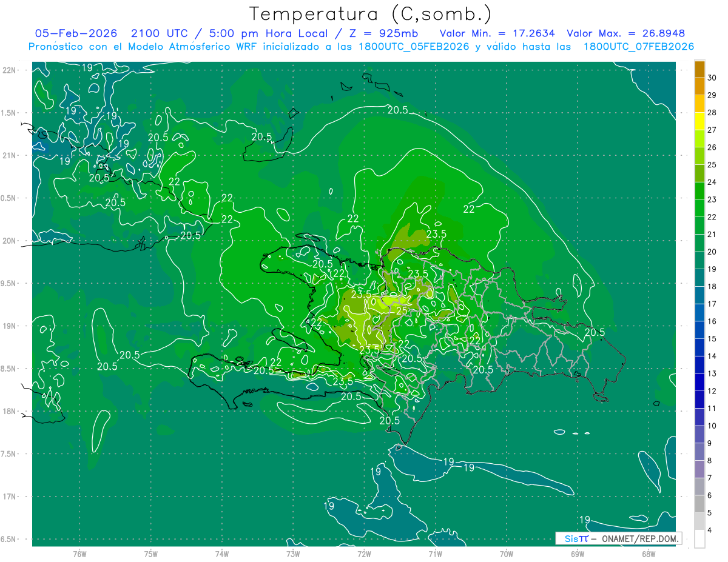Click the lime swatch between 26 and 27
Viewport: 728px width, 562px height.
point(699,138)
